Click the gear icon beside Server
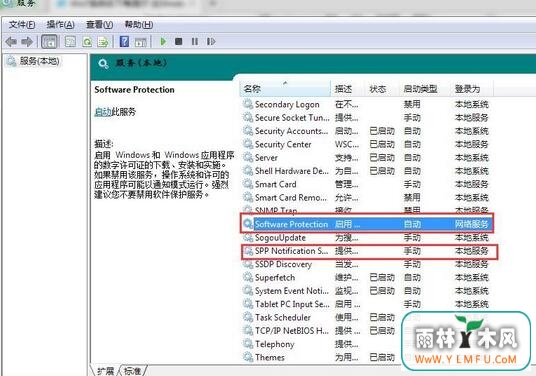This screenshot has width=536, height=376. point(248,157)
